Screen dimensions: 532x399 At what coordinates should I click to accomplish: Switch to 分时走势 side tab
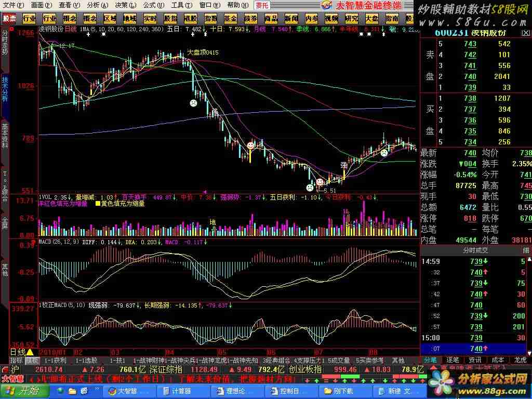tap(5, 43)
